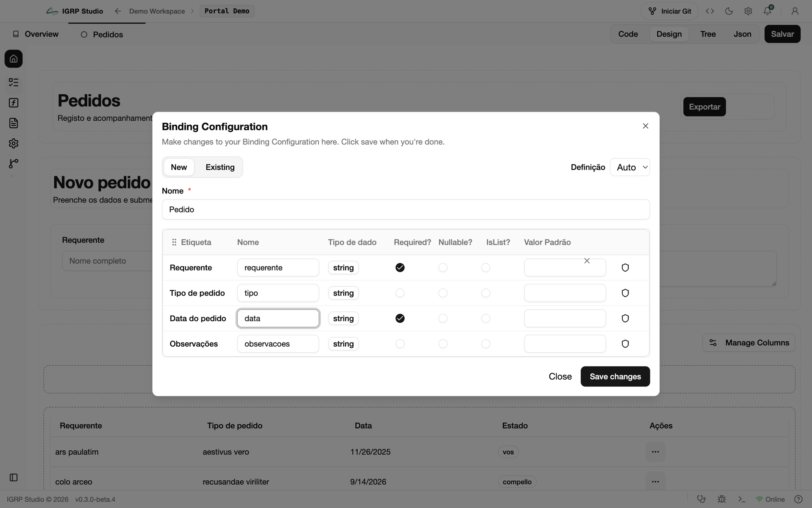Open the help question mark icon
The image size is (812, 508).
point(798,499)
